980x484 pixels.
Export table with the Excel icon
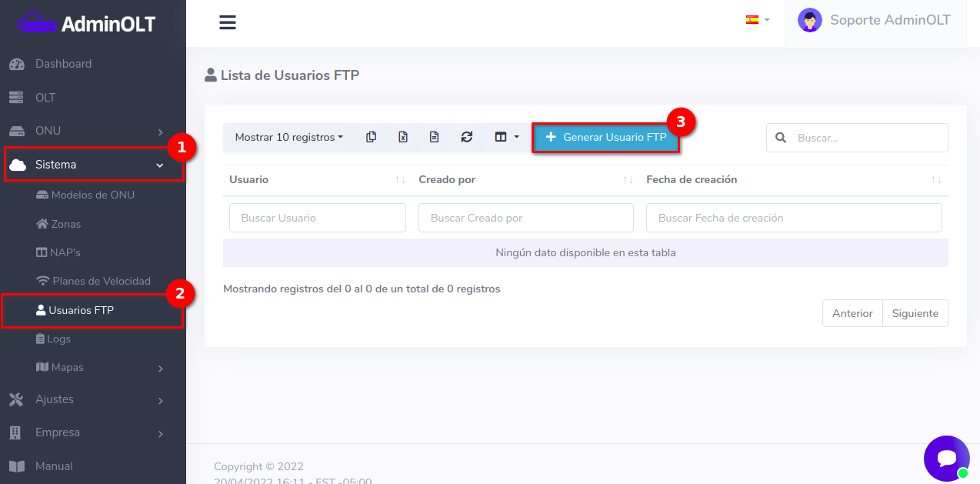(402, 137)
